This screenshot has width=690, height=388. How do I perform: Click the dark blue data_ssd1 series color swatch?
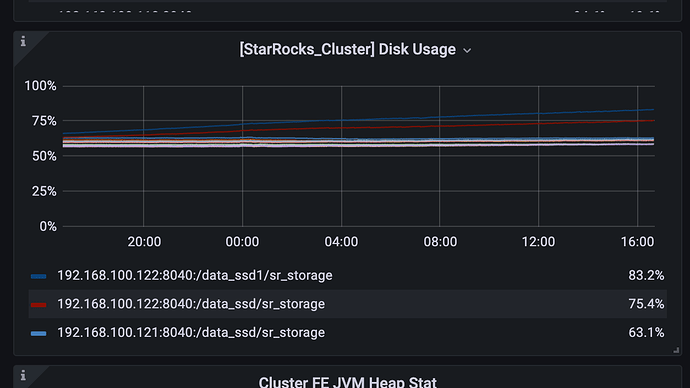38,276
